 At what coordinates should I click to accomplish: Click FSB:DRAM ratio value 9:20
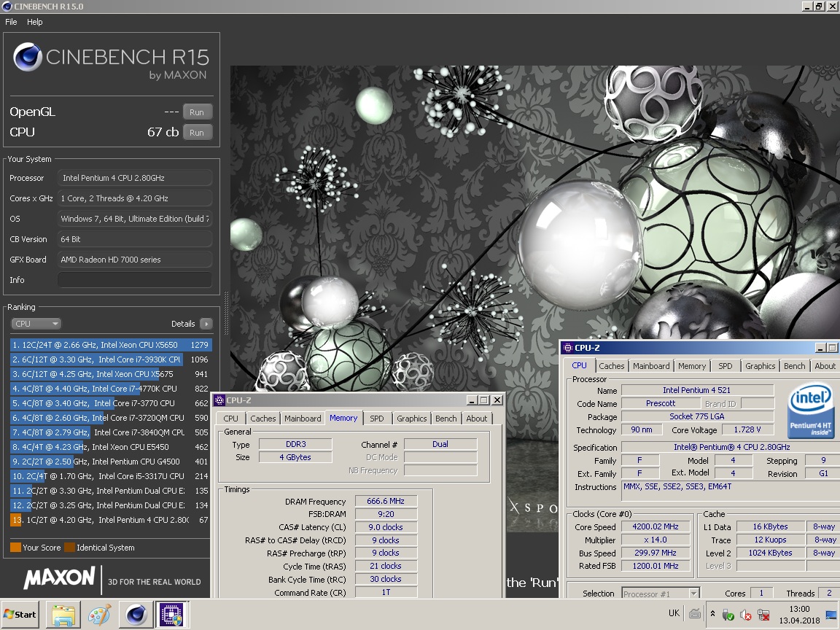pos(386,514)
